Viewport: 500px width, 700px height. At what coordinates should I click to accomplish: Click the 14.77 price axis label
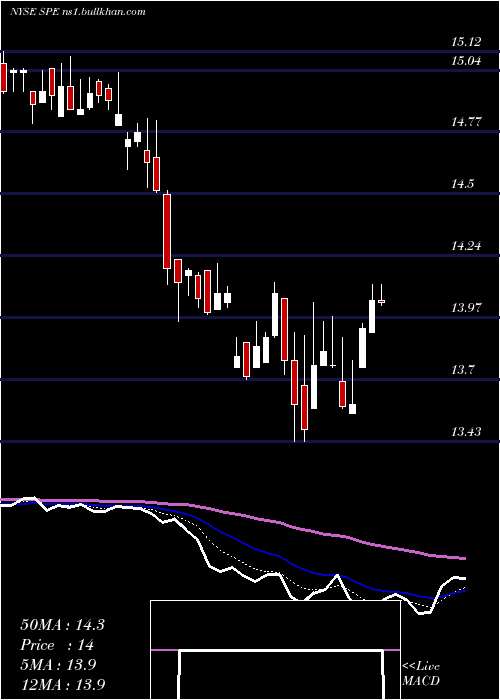click(466, 121)
